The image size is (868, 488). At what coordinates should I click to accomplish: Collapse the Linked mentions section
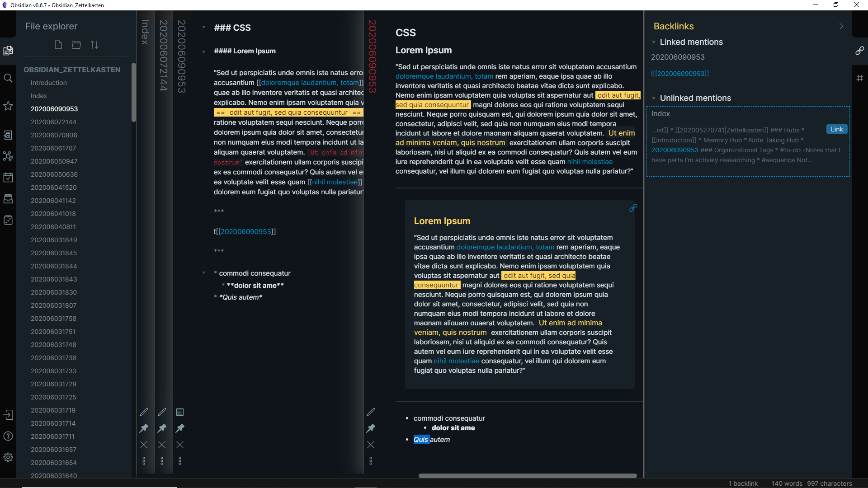[x=654, y=42]
